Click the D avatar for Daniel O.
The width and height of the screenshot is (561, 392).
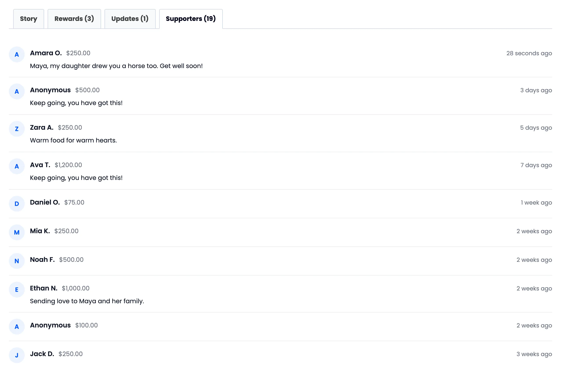17,204
